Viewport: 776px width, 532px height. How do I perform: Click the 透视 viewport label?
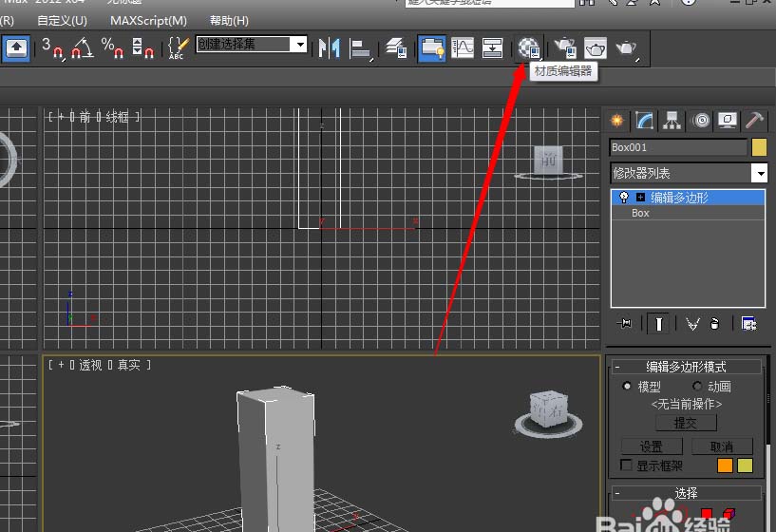(x=90, y=365)
